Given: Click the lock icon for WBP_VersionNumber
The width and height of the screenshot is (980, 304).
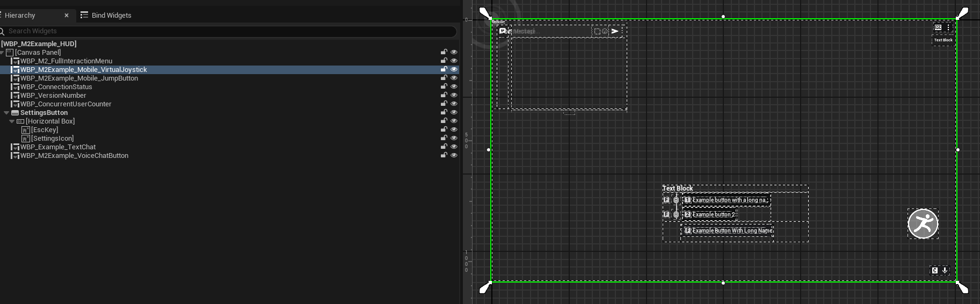Looking at the screenshot, I should tap(444, 95).
